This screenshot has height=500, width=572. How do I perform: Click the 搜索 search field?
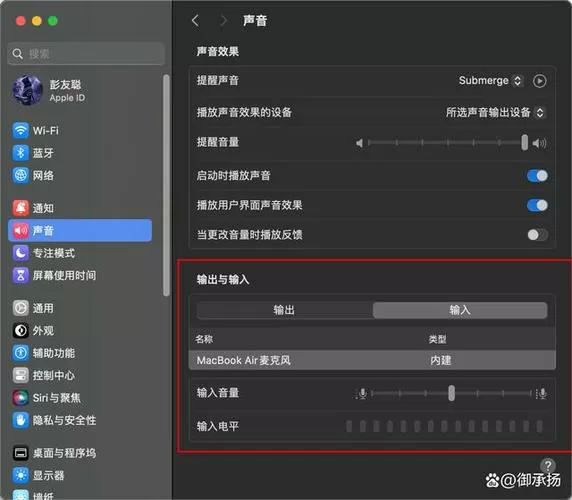coord(86,54)
